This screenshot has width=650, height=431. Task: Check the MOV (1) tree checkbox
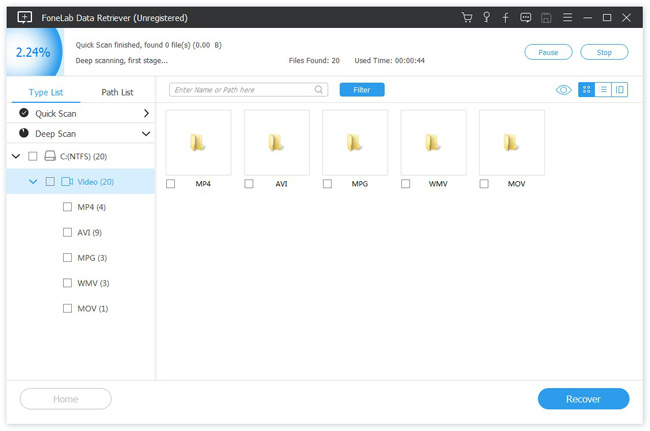pos(67,308)
